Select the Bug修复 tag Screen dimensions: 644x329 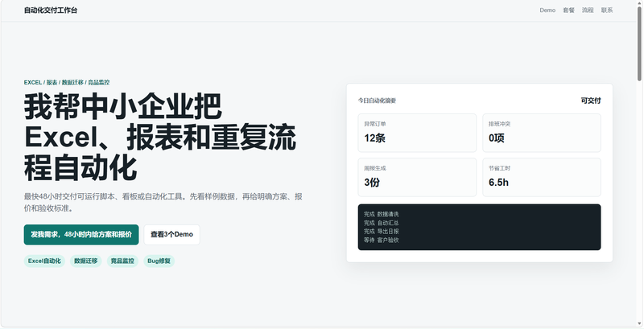point(159,261)
